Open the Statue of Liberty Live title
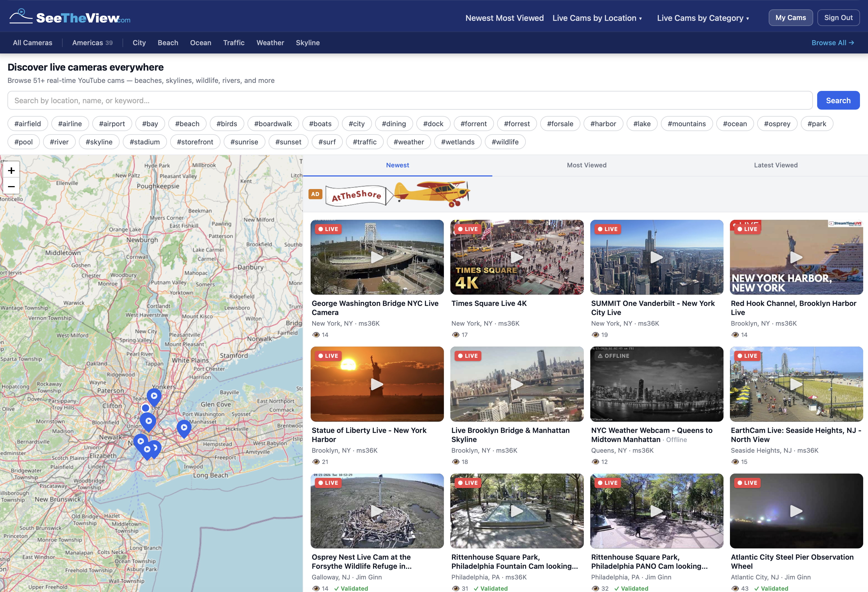The width and height of the screenshot is (868, 592). (x=369, y=435)
